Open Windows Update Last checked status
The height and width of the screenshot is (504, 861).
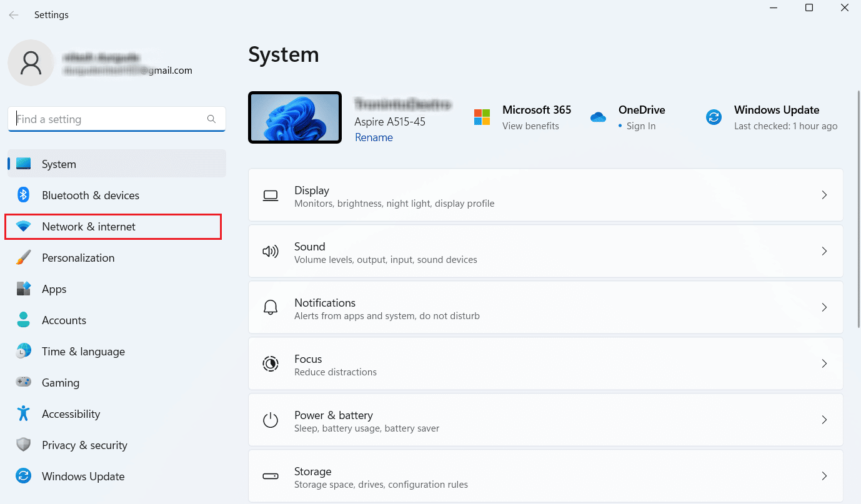pyautogui.click(x=785, y=126)
